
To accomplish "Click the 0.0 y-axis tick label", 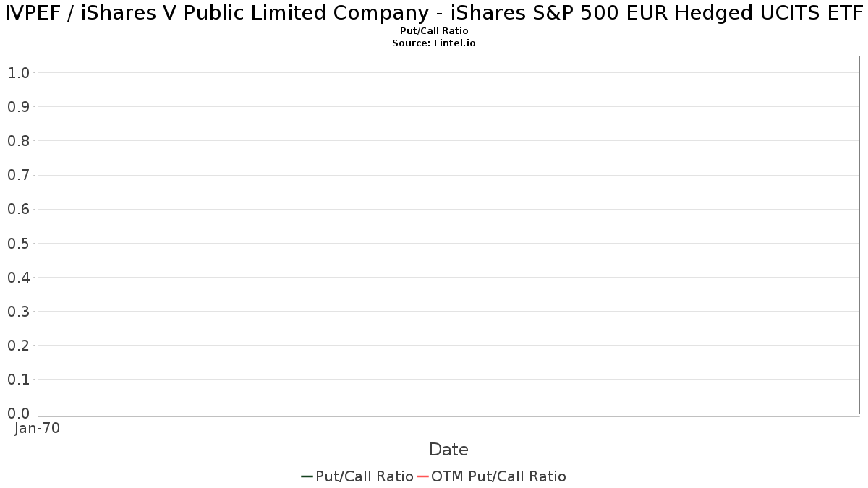I will coord(18,413).
